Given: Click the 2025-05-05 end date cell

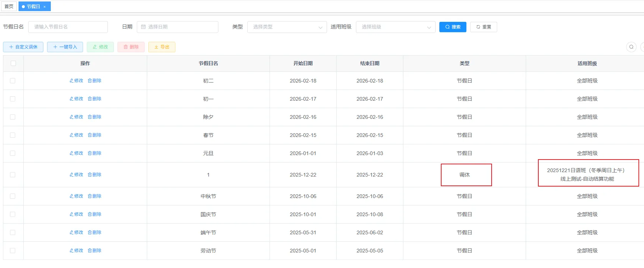Looking at the screenshot, I should tap(370, 251).
